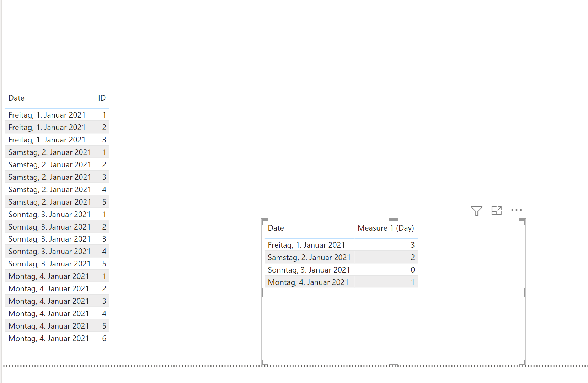This screenshot has width=588, height=383.
Task: Click measure value 3 for Freitag
Action: click(413, 245)
